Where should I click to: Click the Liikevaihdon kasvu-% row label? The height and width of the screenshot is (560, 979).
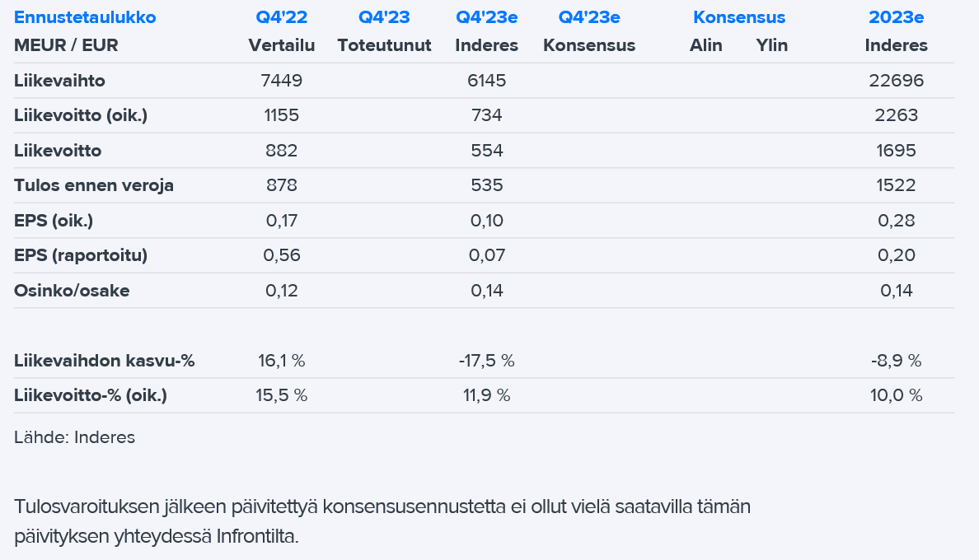105,361
